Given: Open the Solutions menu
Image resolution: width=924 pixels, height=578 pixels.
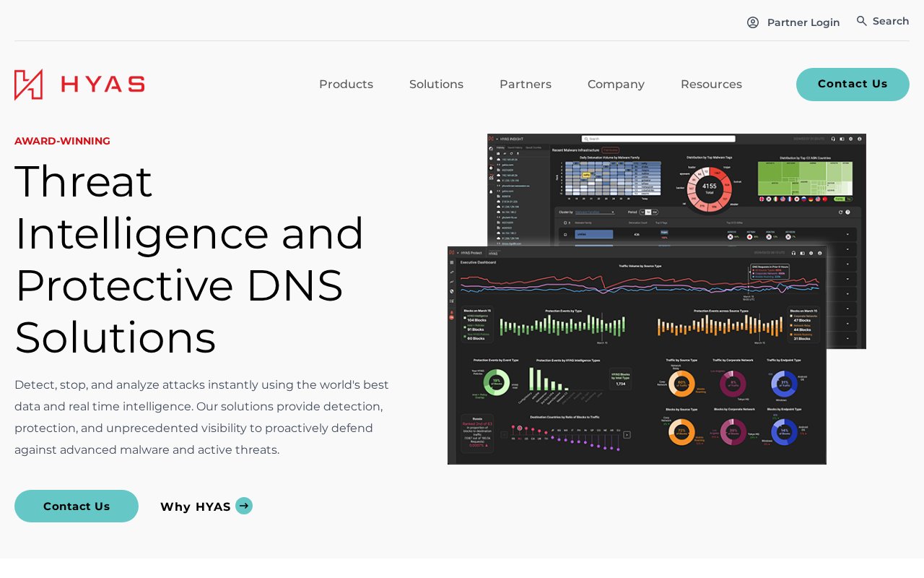Looking at the screenshot, I should click(436, 85).
